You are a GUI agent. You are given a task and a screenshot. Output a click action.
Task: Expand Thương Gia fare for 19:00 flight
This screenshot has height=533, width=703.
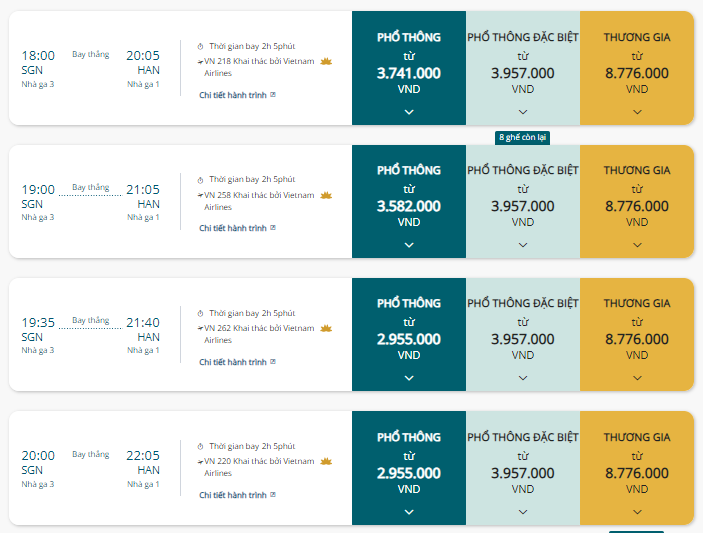pos(637,245)
